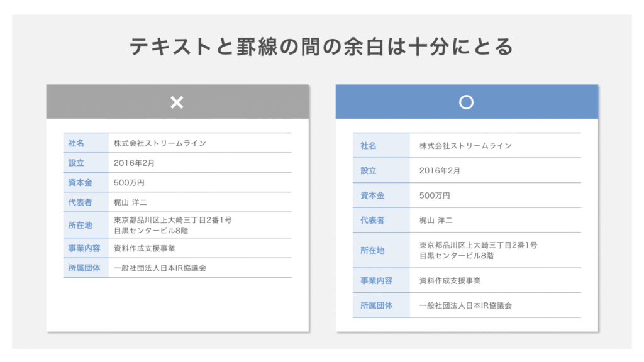
Task: Select the title text テキストと罫線の間の余白は十分にとる
Action: (321, 47)
